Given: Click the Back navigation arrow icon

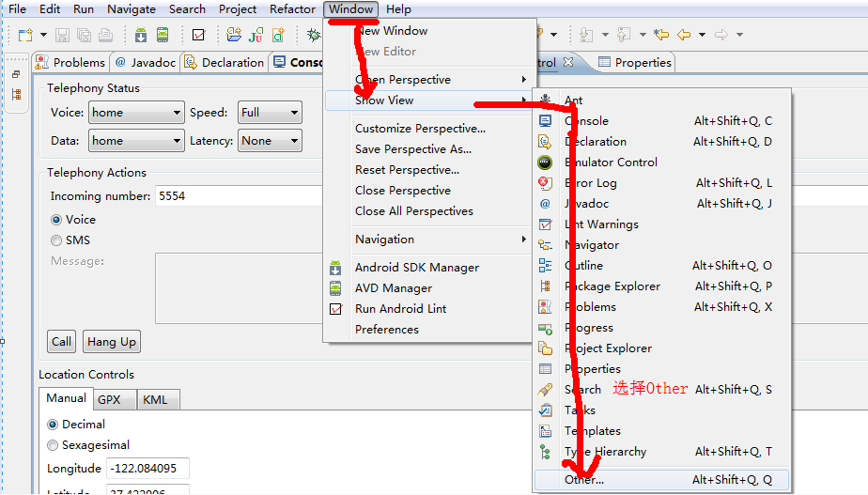Looking at the screenshot, I should click(684, 35).
